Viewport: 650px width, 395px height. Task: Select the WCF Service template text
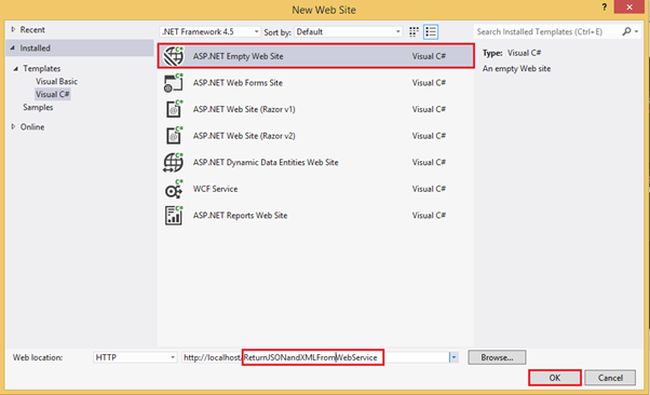pos(215,189)
